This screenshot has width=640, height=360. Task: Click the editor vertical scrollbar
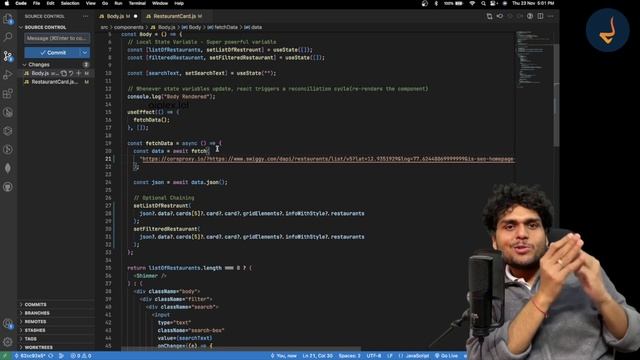coord(556,95)
